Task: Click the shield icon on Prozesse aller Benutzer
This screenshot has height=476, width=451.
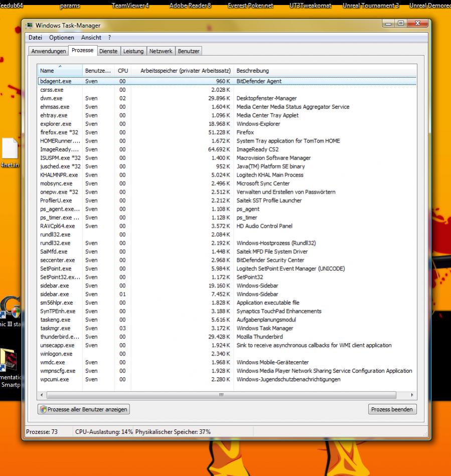Action: [x=44, y=409]
